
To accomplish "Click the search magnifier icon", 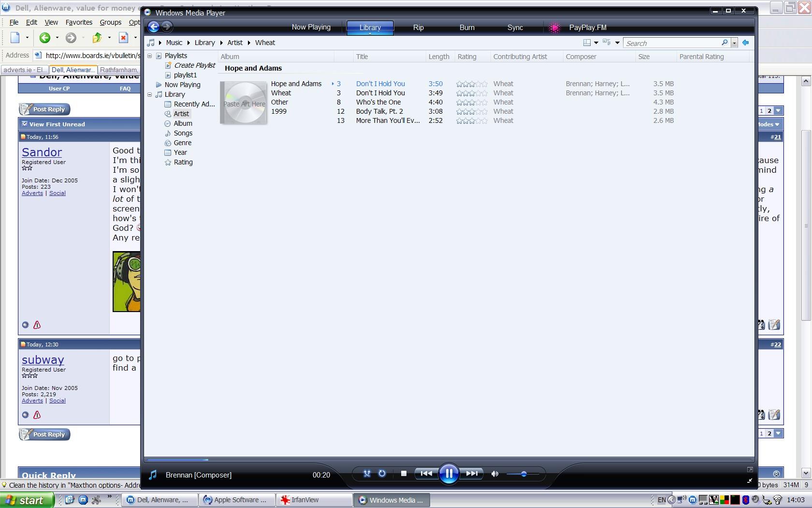I will coord(725,43).
